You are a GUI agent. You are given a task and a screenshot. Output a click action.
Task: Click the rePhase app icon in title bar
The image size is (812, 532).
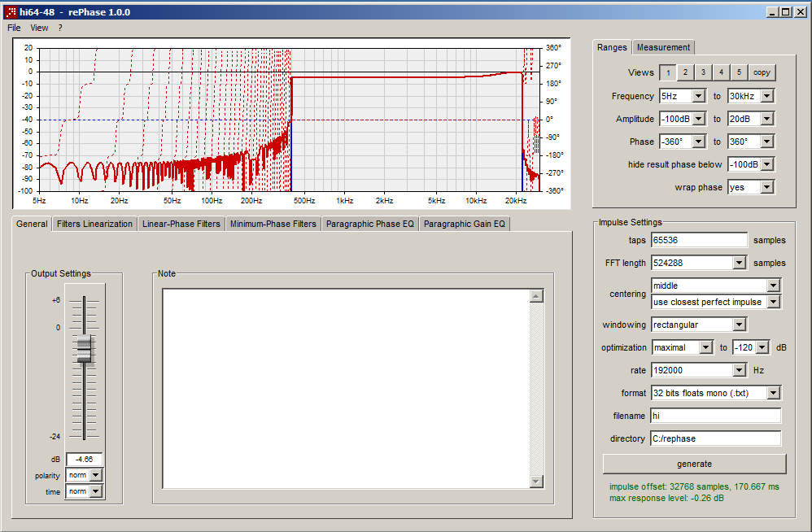click(11, 12)
